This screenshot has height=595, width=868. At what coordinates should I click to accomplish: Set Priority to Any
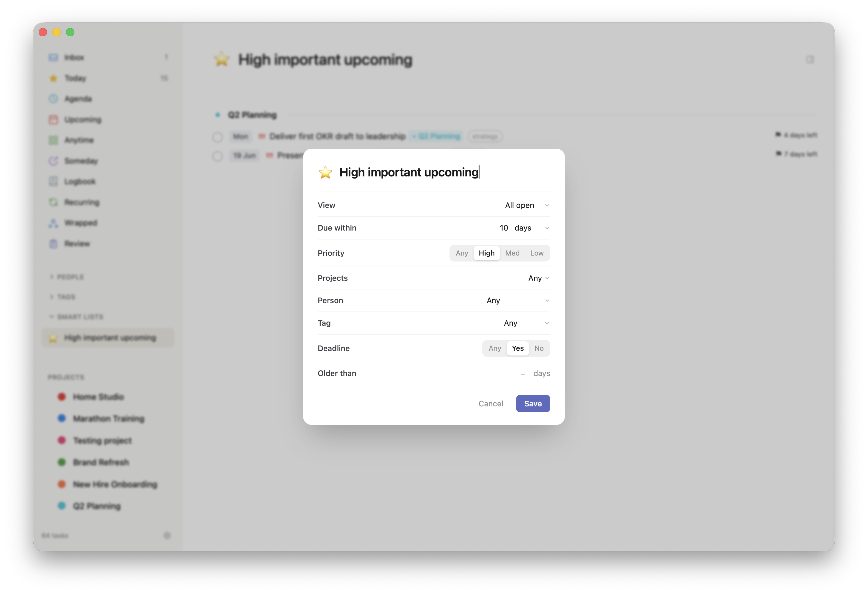[x=462, y=253]
